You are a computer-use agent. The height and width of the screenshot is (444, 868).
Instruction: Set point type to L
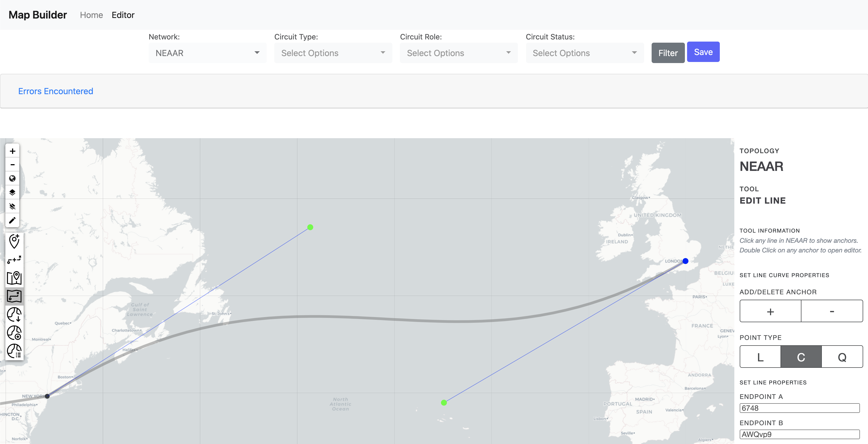click(x=760, y=357)
